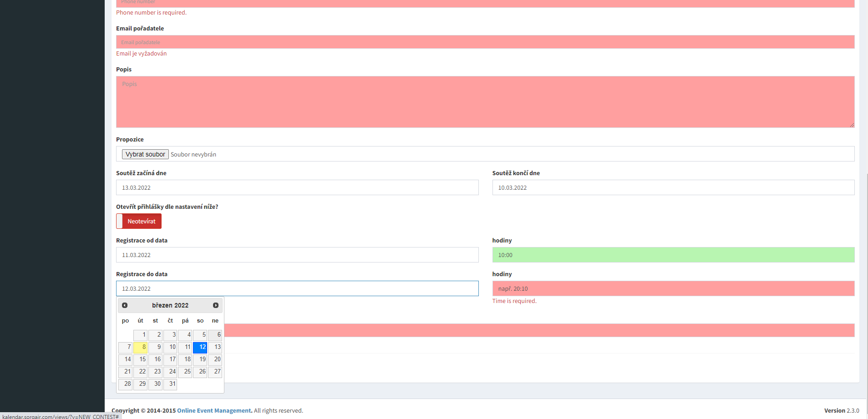Edit the 10:00 hodiny time field
This screenshot has height=419, width=868.
673,255
